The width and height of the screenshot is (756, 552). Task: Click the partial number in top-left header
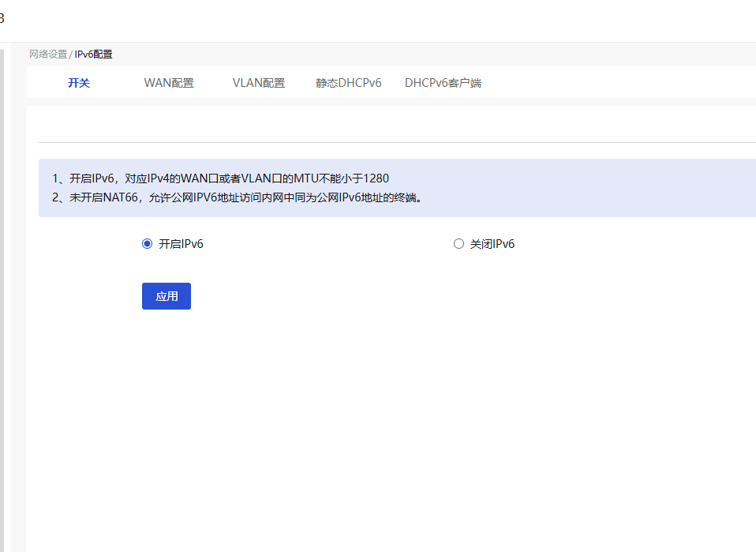tap(2, 18)
